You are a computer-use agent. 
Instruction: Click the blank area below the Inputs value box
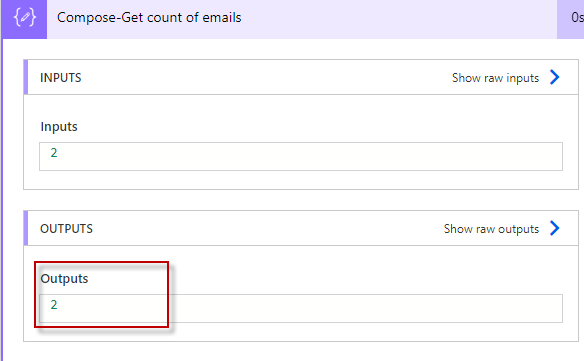click(301, 180)
